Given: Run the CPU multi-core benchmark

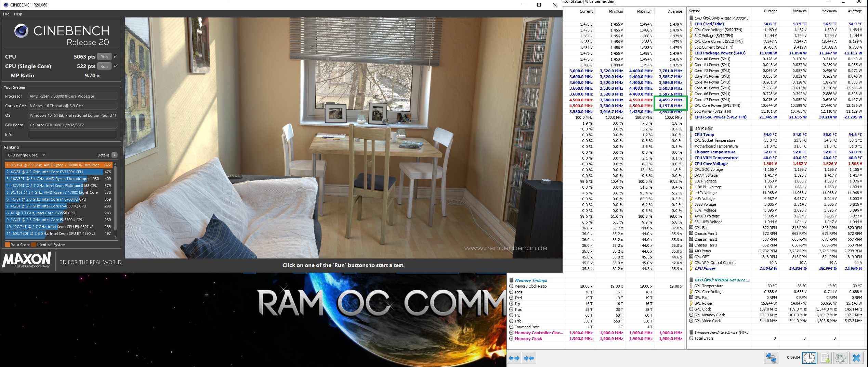Looking at the screenshot, I should tap(104, 57).
